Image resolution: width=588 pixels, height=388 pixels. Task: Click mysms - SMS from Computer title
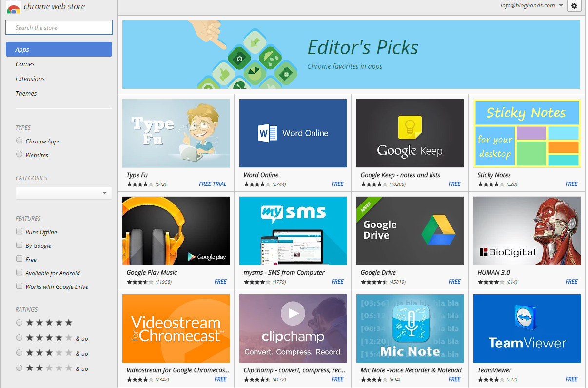(x=284, y=272)
